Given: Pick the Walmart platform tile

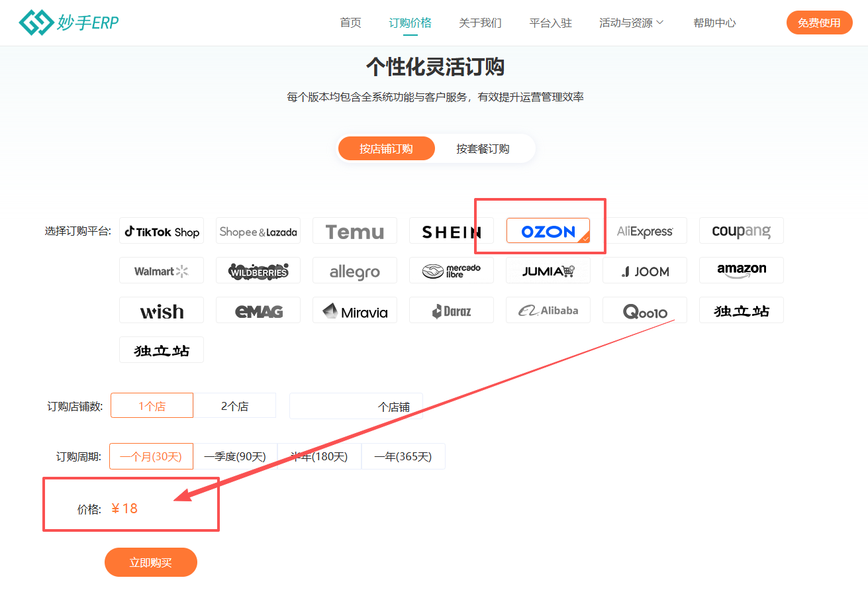Looking at the screenshot, I should tap(162, 271).
